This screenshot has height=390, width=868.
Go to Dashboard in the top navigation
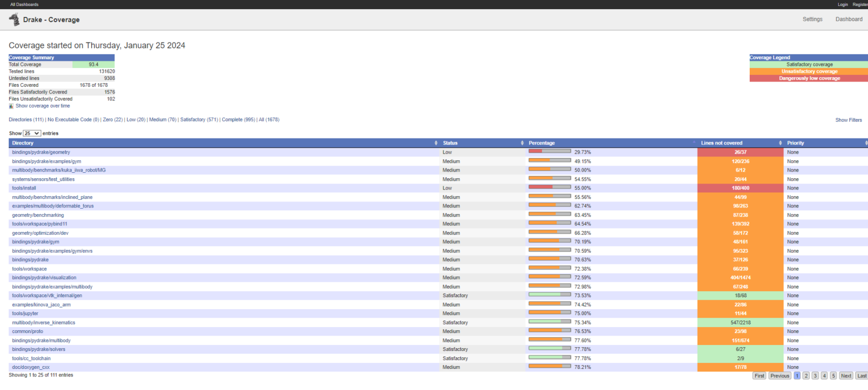tap(848, 19)
